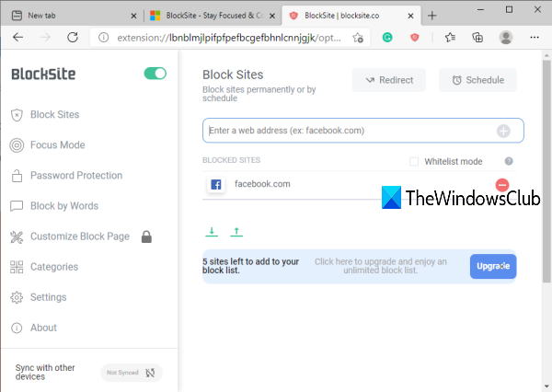Click the Redirect button
Image resolution: width=552 pixels, height=392 pixels.
(x=389, y=80)
